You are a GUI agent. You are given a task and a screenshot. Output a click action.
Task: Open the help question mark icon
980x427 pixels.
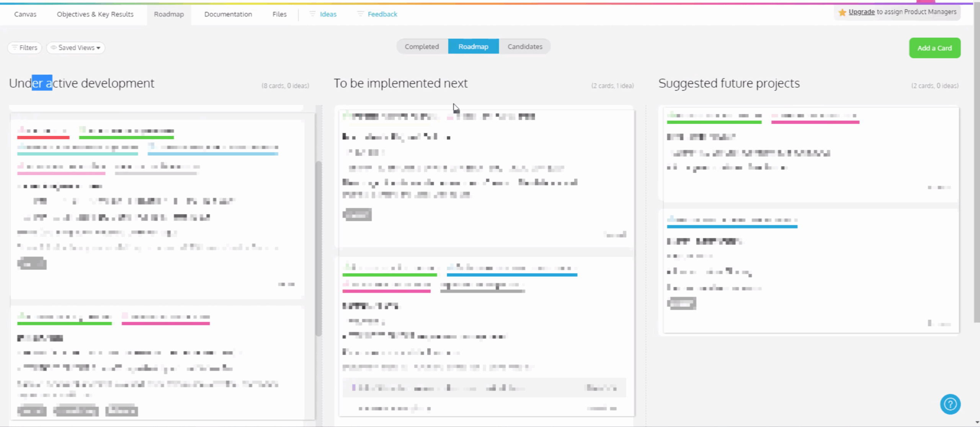[950, 404]
